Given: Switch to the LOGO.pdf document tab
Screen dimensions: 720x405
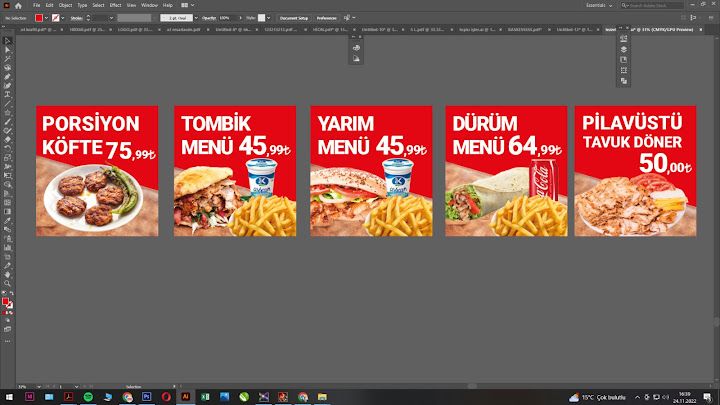Looking at the screenshot, I should [135, 29].
